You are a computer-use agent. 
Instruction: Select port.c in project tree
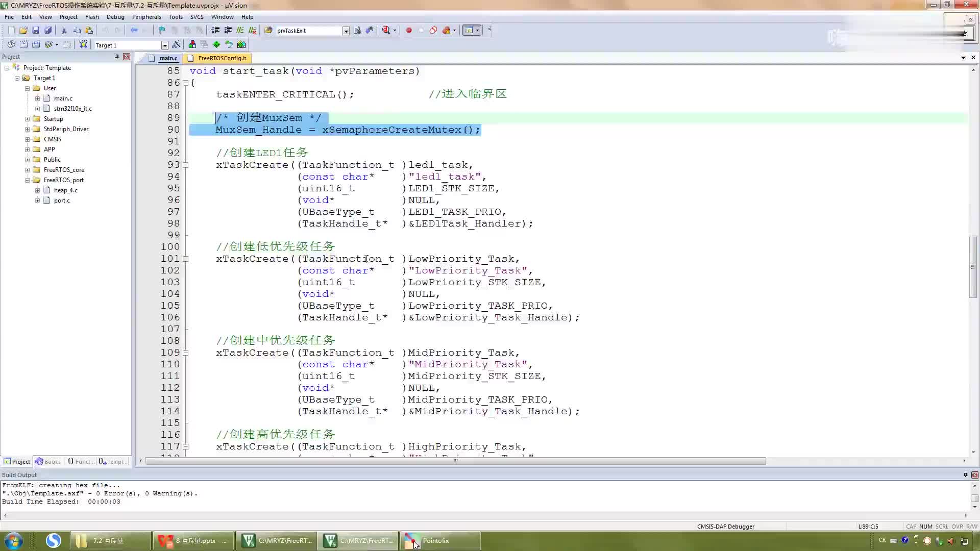point(62,201)
